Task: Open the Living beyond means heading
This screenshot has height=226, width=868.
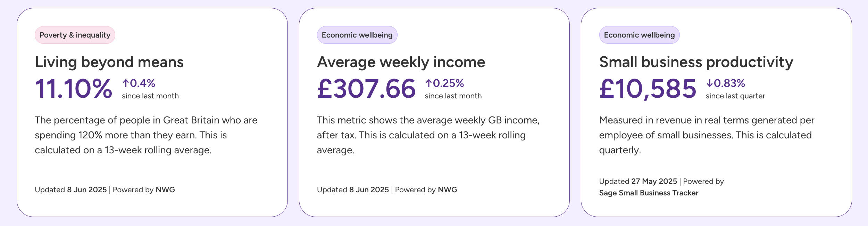Action: (109, 62)
